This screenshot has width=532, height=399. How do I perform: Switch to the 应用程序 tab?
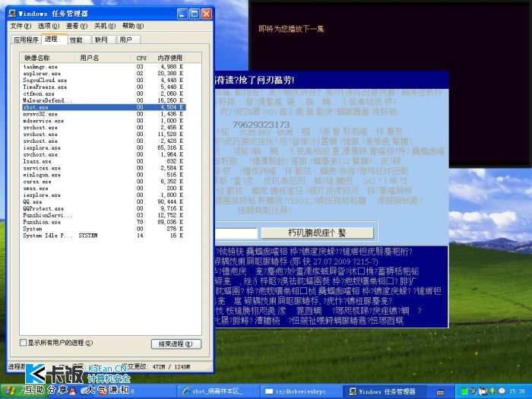click(x=25, y=40)
